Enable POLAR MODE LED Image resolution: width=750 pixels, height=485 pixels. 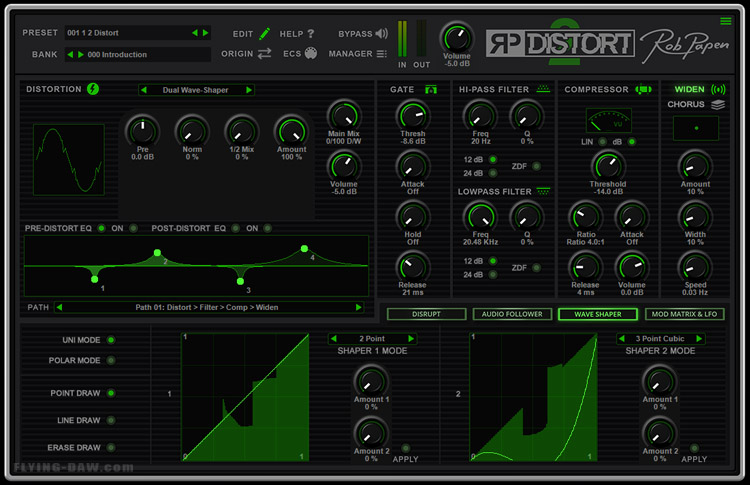click(111, 360)
